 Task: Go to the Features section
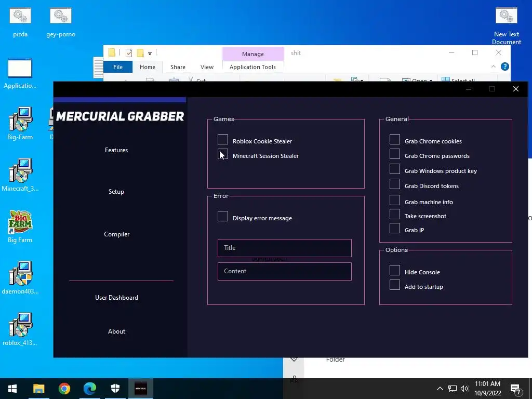pyautogui.click(x=116, y=150)
